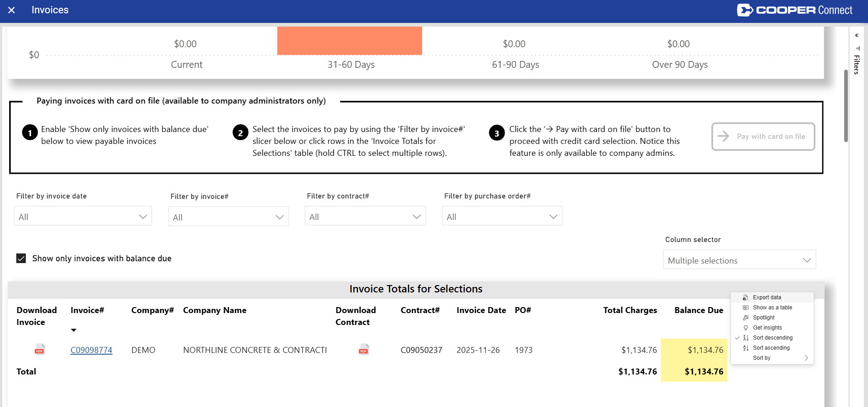Click the 61-90 Days aging label

[x=515, y=65]
